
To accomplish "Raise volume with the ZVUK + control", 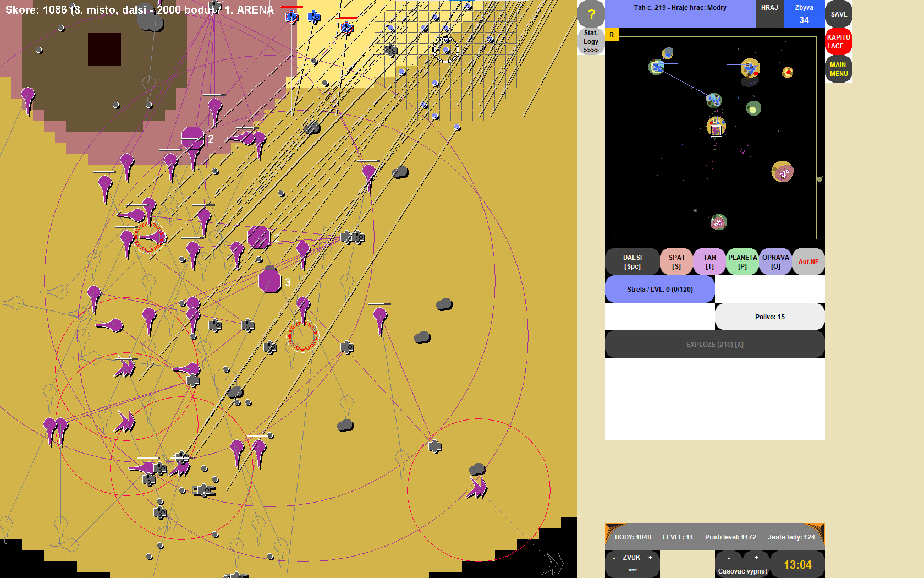I will tap(651, 557).
